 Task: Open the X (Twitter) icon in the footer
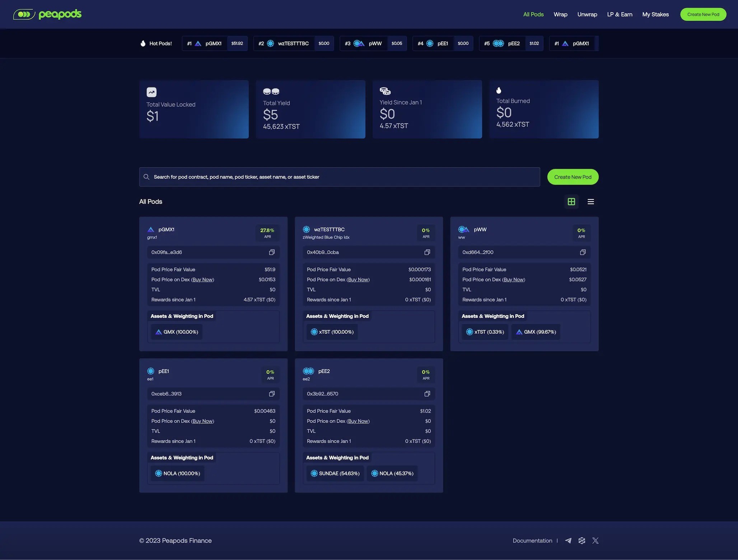click(x=595, y=541)
